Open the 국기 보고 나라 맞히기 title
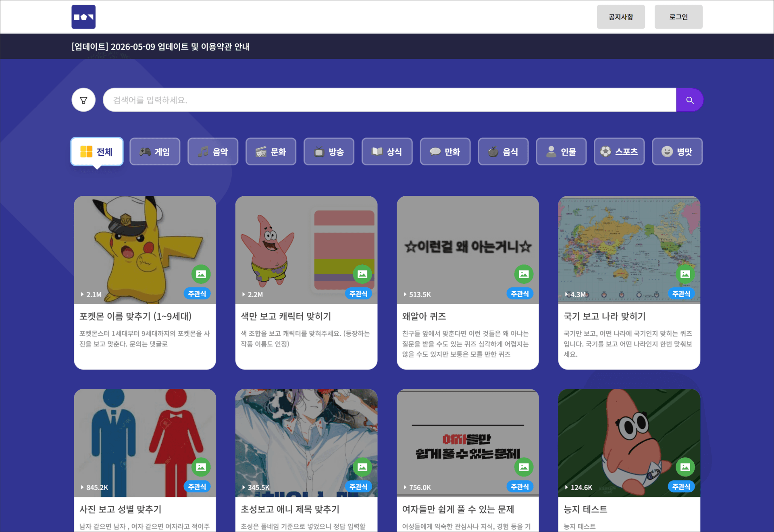The image size is (774, 532). (x=605, y=316)
